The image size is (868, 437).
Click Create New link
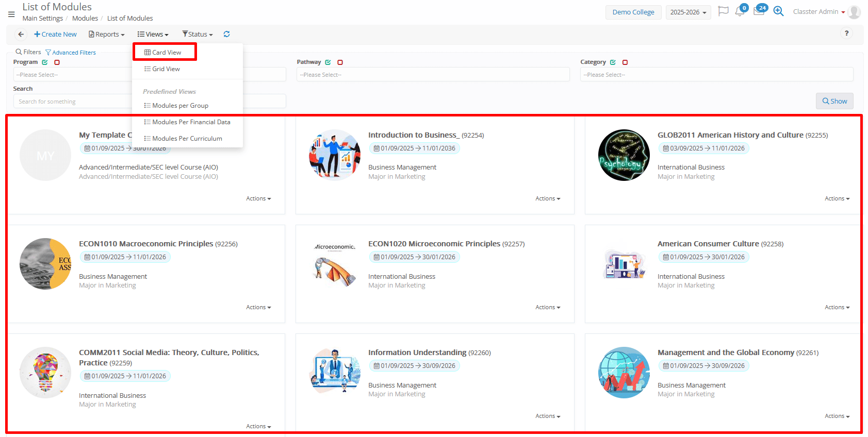pos(55,35)
